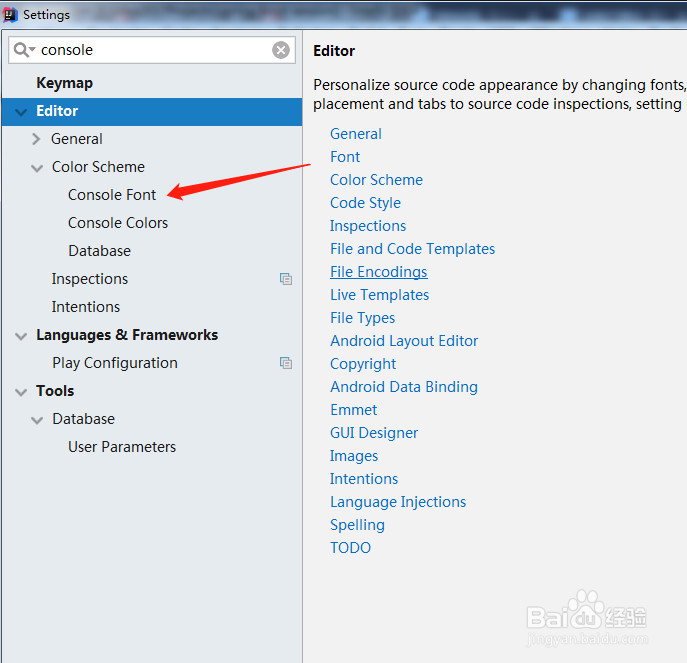The image size is (687, 663).
Task: Open the File Encodings link
Action: tap(379, 272)
